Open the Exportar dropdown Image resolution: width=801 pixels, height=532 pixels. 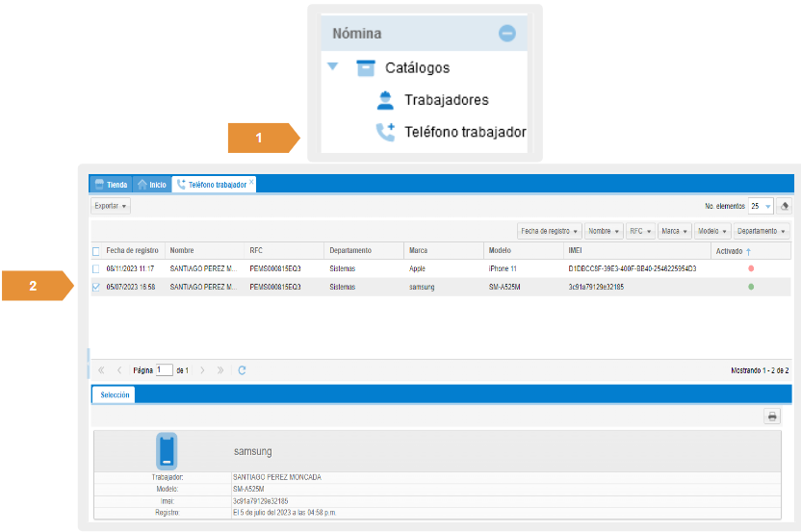point(111,206)
